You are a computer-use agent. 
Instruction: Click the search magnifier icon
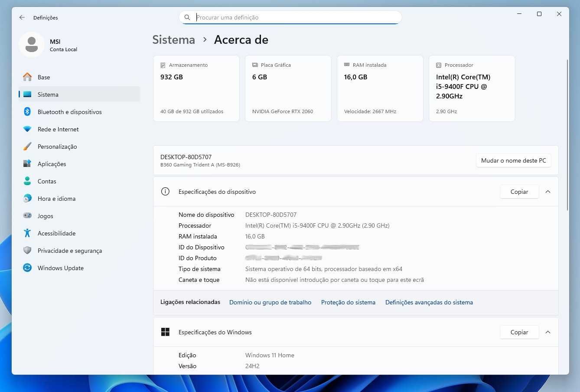187,17
